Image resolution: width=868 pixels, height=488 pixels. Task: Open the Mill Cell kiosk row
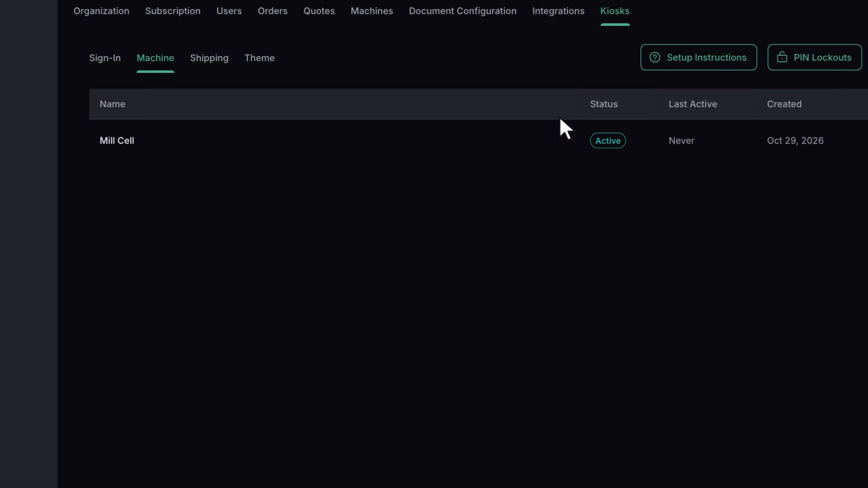(478, 141)
